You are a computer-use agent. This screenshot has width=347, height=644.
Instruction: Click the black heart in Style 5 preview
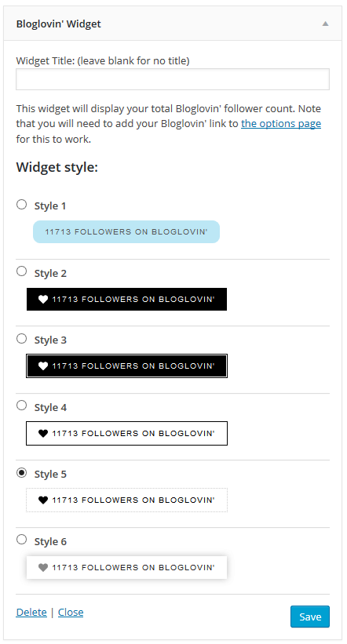(43, 500)
